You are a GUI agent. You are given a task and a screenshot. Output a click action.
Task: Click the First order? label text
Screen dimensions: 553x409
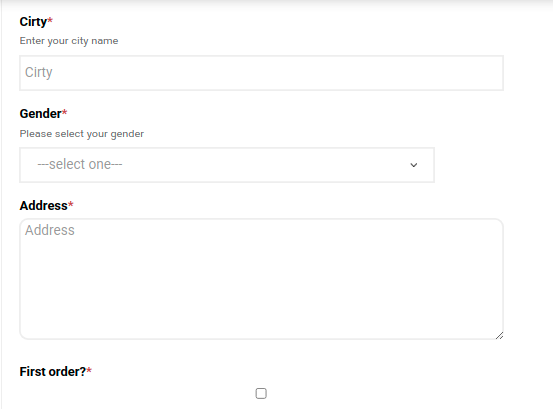(53, 372)
